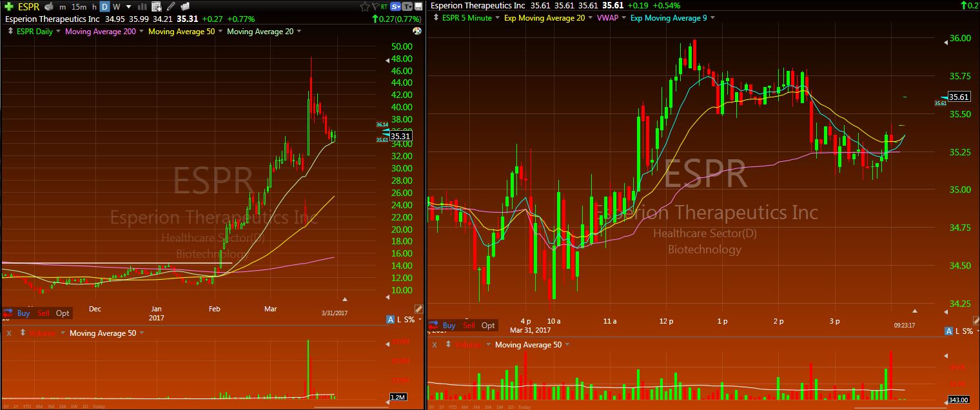The width and height of the screenshot is (980, 410).
Task: Click the star favorite icon
Action: 365,6
